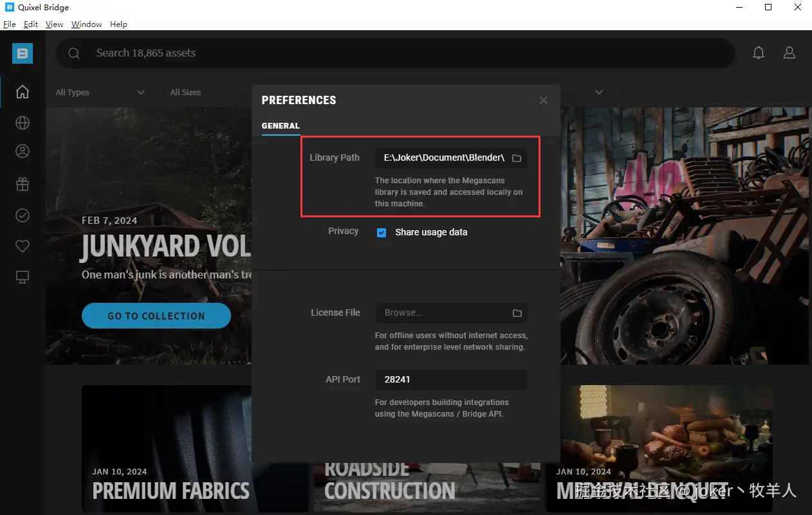812x515 pixels.
Task: Open the notifications bell icon
Action: click(x=759, y=53)
